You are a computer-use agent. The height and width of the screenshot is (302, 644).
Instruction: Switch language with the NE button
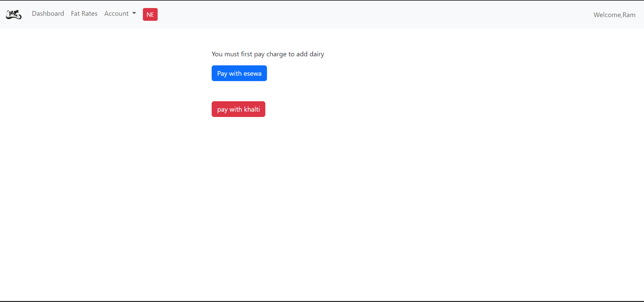point(150,14)
